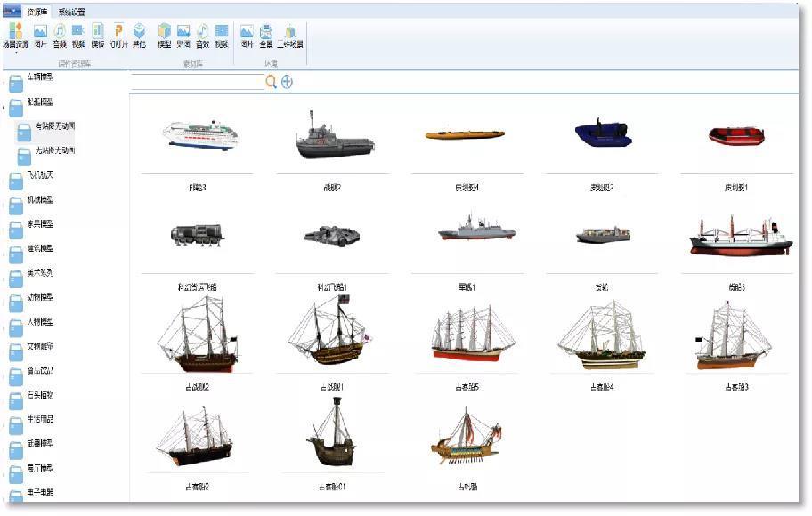Select the 视频 video resource icon
Viewport: 812px width, 516px height.
click(78, 32)
